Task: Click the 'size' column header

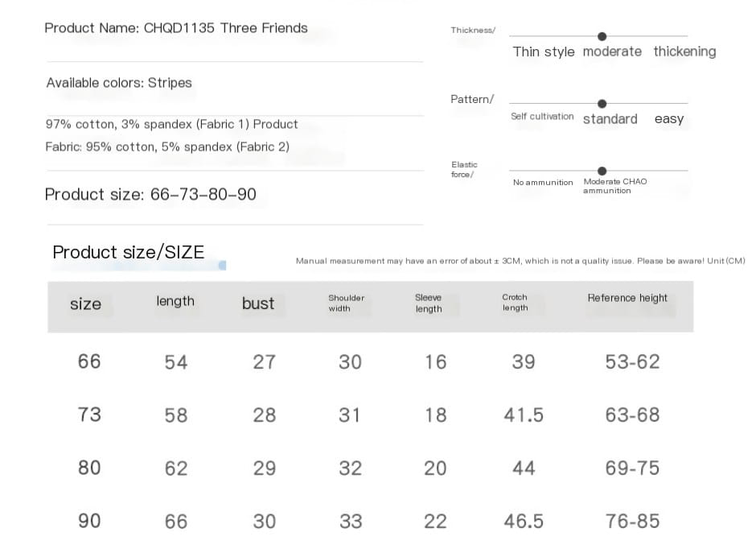Action: [x=85, y=304]
